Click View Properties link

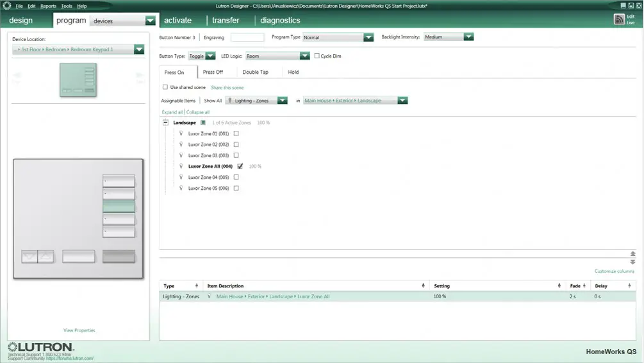pyautogui.click(x=79, y=330)
